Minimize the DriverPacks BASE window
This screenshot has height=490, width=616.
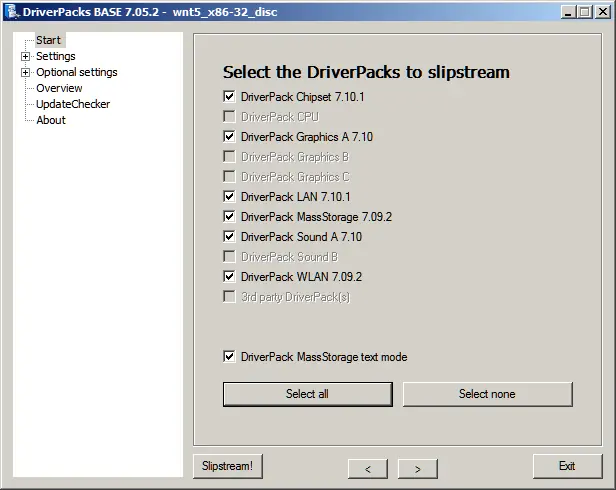point(568,12)
